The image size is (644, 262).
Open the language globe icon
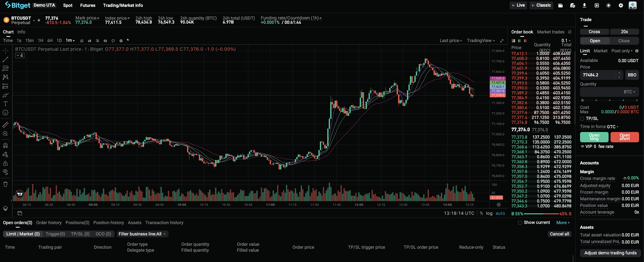tap(597, 5)
